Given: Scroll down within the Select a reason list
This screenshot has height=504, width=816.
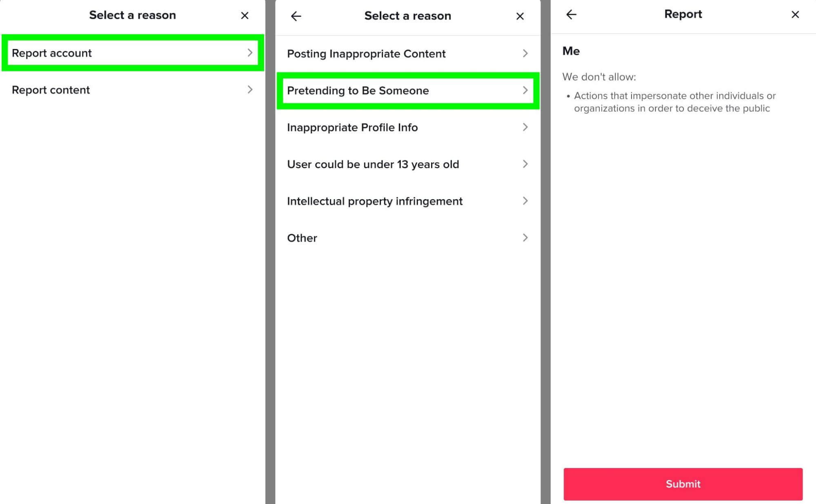Looking at the screenshot, I should click(x=408, y=350).
